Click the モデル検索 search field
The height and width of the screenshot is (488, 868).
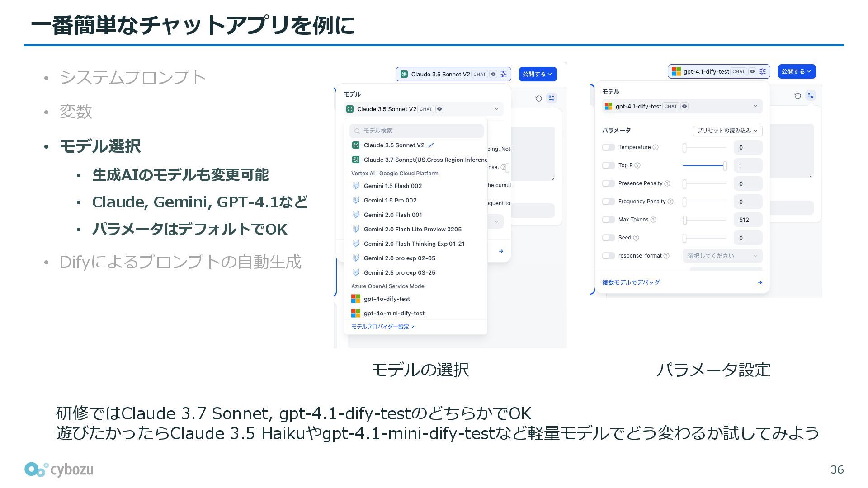[416, 131]
